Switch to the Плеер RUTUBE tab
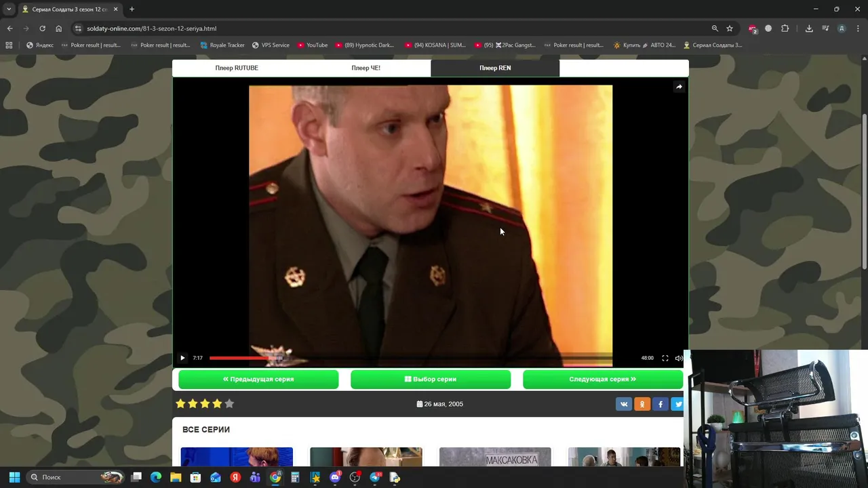Viewport: 868px width, 488px height. point(237,68)
